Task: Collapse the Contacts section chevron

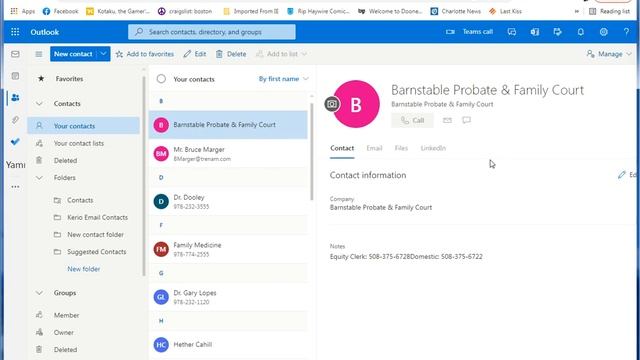Action: 39,104
